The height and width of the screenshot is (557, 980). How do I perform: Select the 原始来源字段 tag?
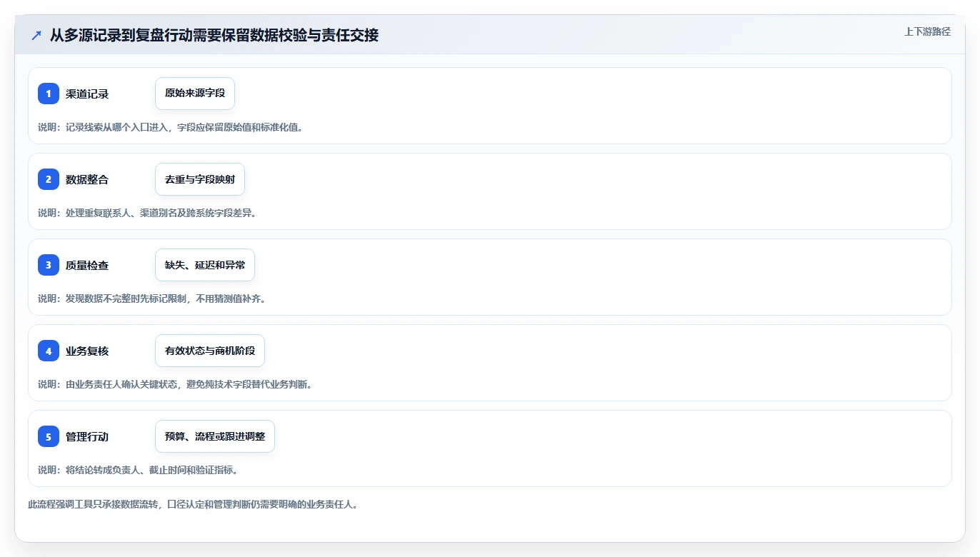pos(195,94)
